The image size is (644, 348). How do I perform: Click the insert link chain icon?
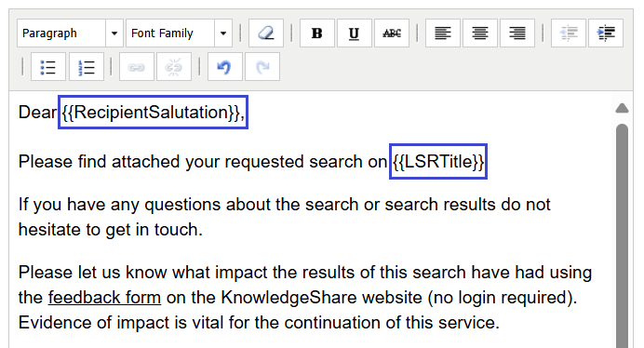[137, 67]
